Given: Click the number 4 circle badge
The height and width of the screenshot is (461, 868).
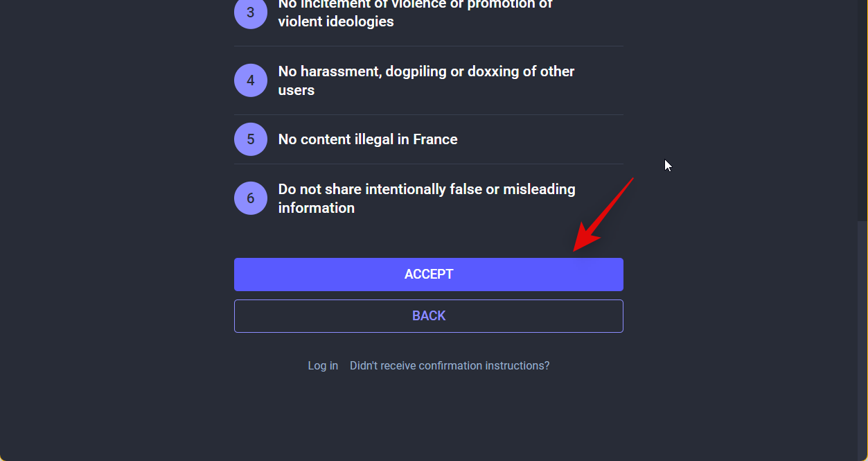Looking at the screenshot, I should point(250,80).
